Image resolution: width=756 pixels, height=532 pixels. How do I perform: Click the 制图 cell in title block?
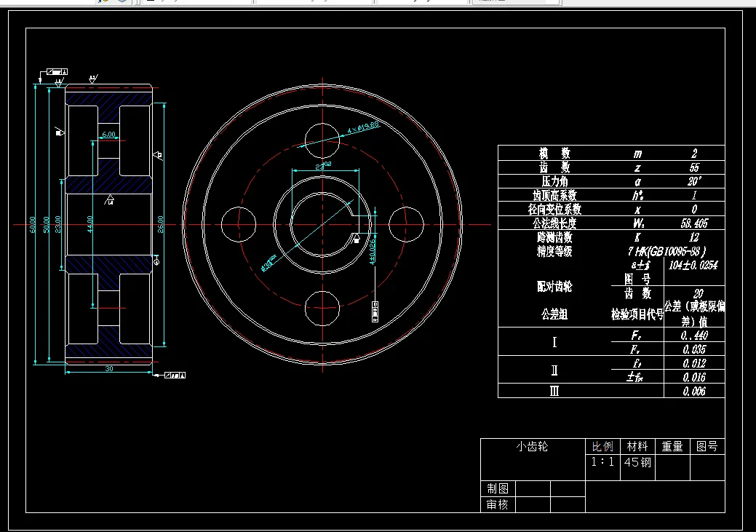498,488
